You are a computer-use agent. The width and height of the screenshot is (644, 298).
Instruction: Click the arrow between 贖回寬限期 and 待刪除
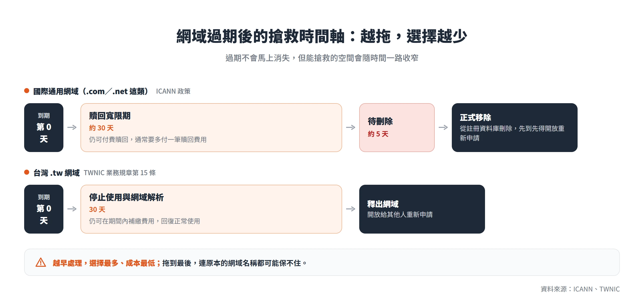tap(351, 127)
